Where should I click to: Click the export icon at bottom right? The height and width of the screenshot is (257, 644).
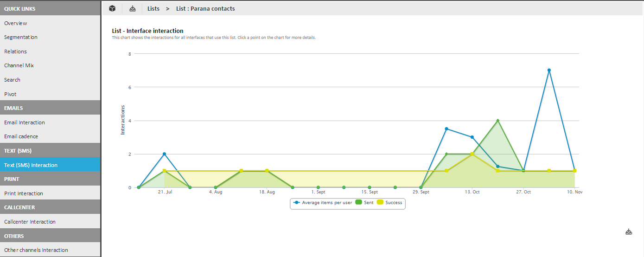point(629,231)
